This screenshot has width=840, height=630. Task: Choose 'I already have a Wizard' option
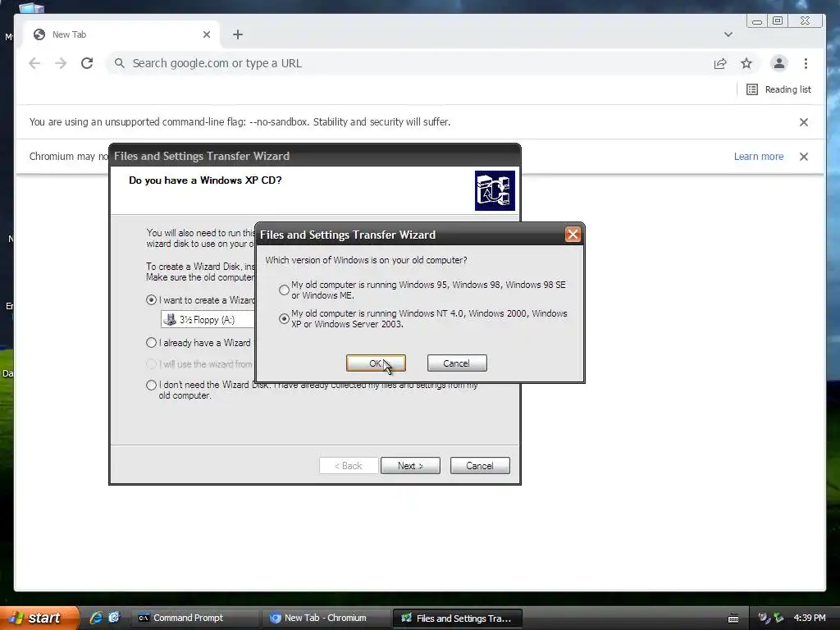click(x=151, y=343)
